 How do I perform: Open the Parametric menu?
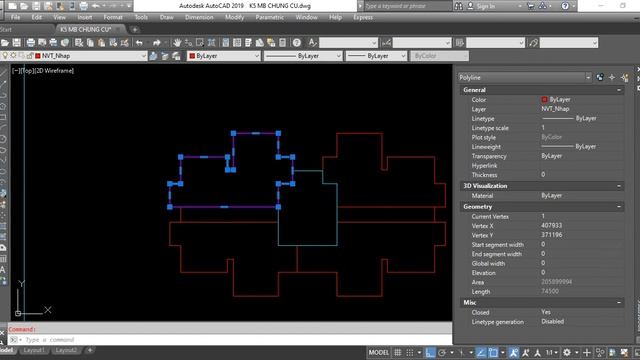(x=269, y=17)
